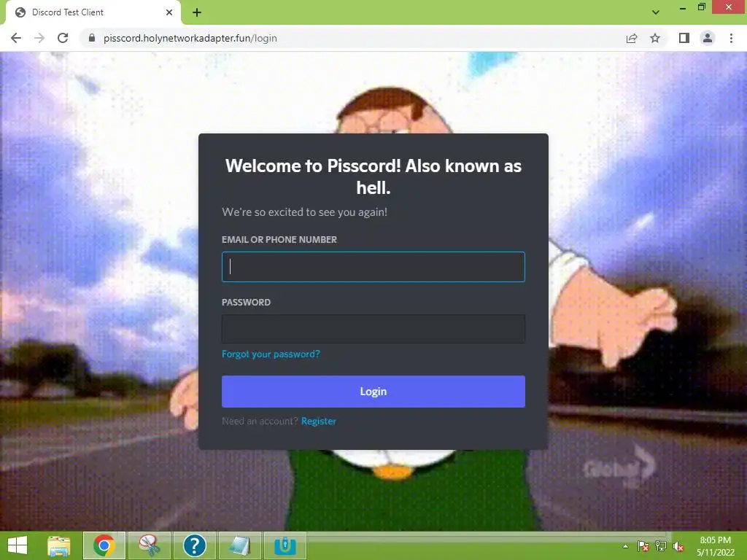The height and width of the screenshot is (560, 747).
Task: Focus the Email or Phone Number field
Action: 373,267
